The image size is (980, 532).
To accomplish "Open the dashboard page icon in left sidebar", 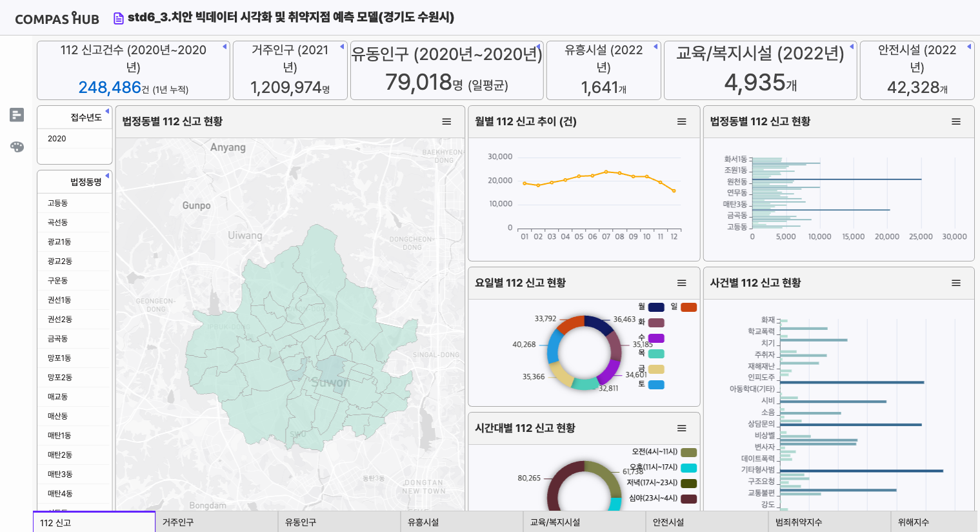I will [x=17, y=115].
